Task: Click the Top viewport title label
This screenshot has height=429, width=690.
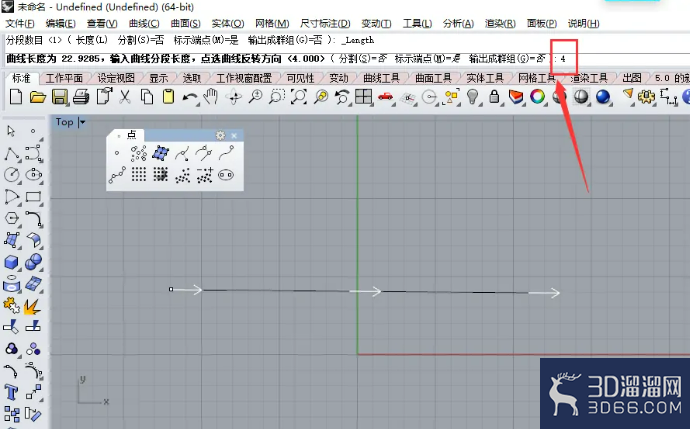Action: [64, 122]
